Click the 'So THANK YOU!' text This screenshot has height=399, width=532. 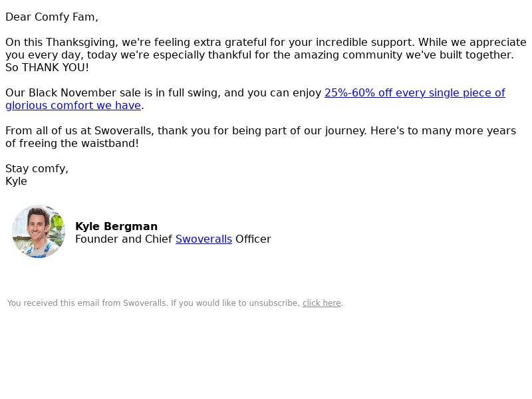(x=47, y=68)
